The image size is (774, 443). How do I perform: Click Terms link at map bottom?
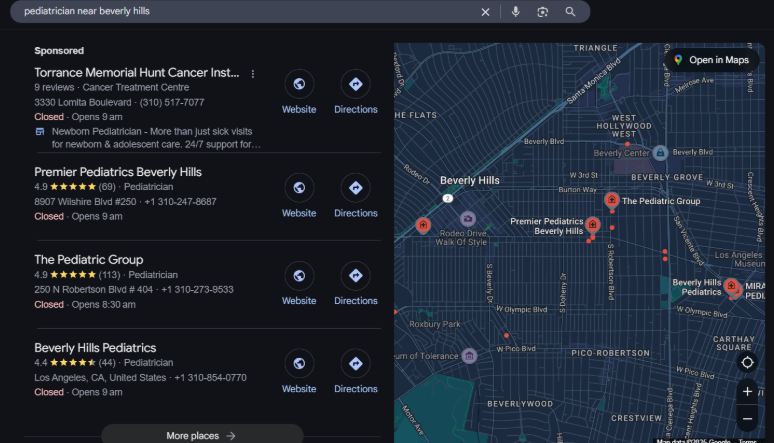747,441
